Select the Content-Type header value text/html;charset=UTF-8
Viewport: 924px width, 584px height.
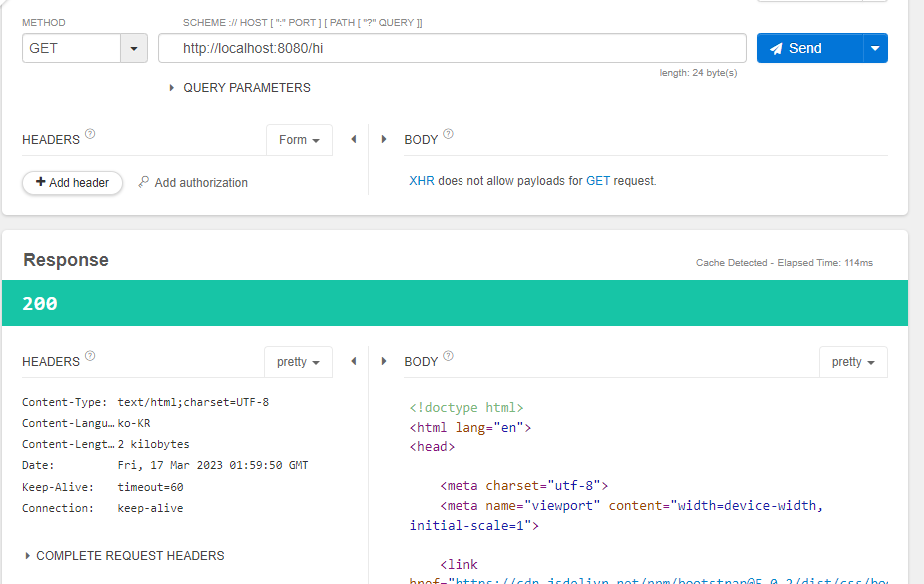click(x=193, y=402)
